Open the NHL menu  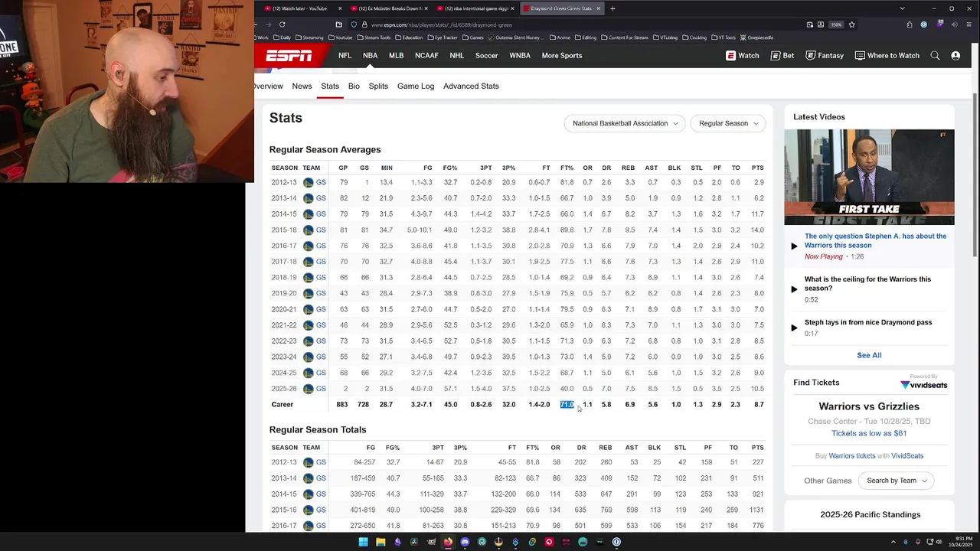457,55
